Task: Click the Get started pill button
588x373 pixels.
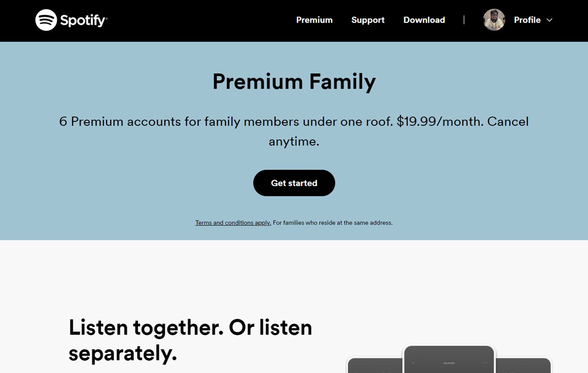Action: point(294,183)
